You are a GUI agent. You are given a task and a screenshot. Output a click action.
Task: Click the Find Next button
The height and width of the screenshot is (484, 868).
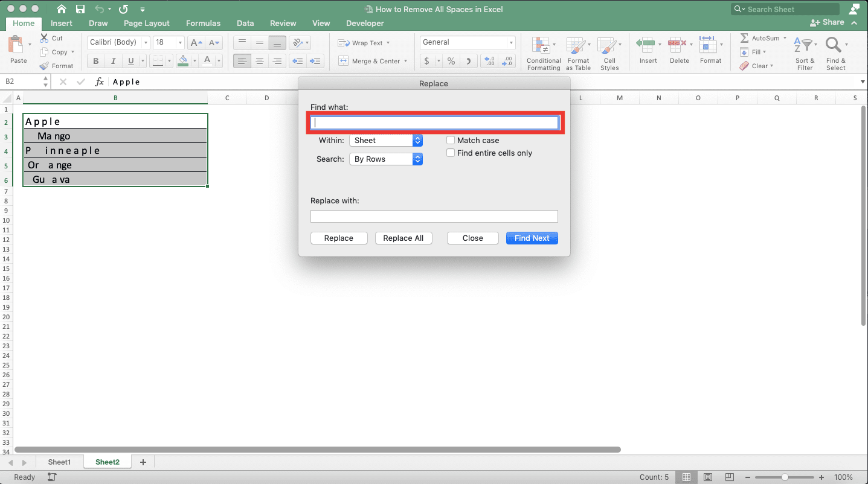532,238
